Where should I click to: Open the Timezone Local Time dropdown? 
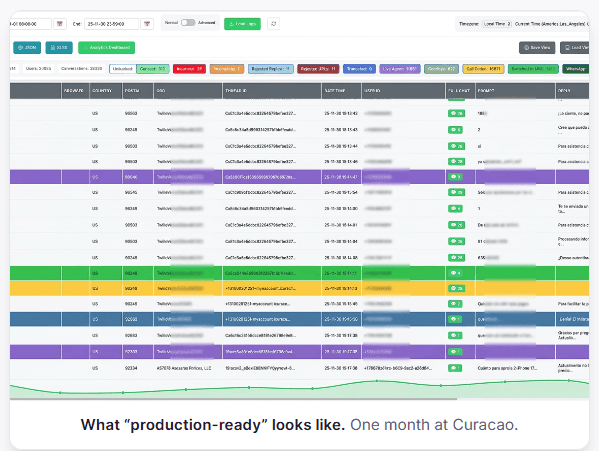tap(497, 24)
